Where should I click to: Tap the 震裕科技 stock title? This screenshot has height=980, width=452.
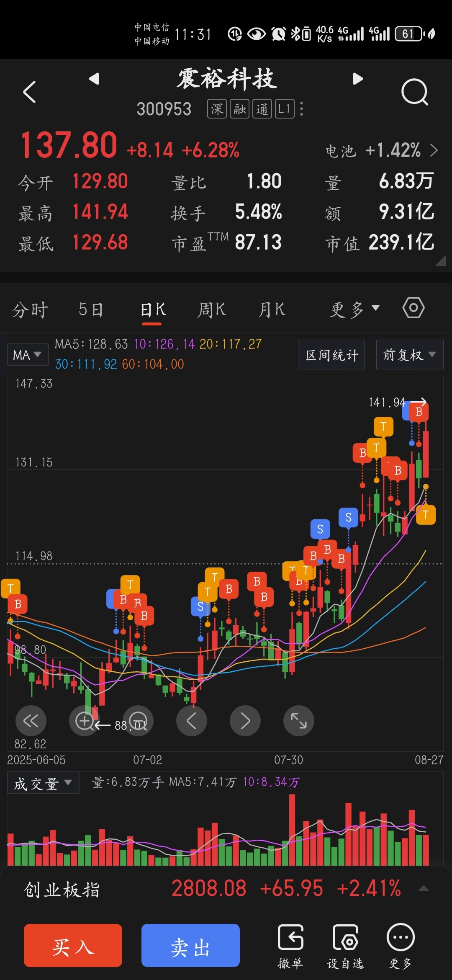point(226,79)
